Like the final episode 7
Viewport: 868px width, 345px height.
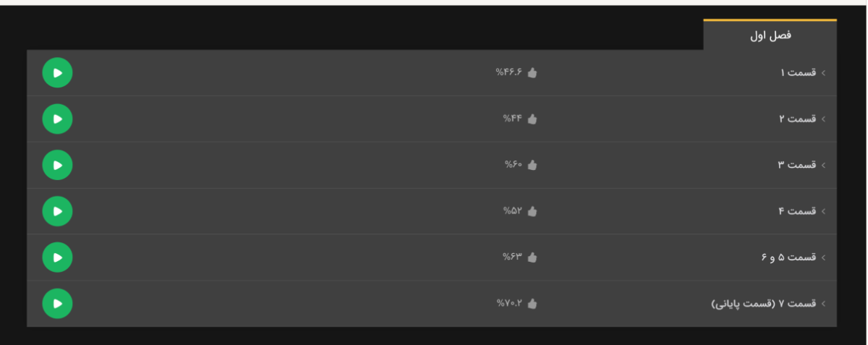click(532, 304)
